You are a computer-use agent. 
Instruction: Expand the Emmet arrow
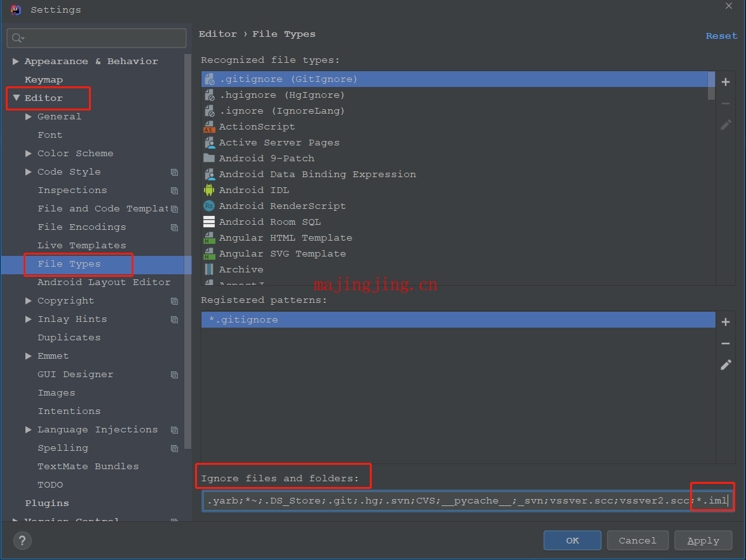[29, 356]
